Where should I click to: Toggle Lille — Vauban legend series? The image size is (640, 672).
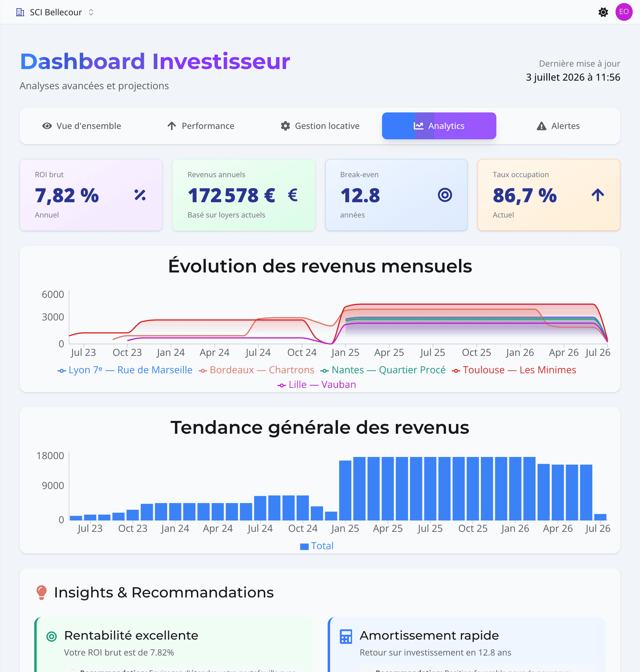317,385
